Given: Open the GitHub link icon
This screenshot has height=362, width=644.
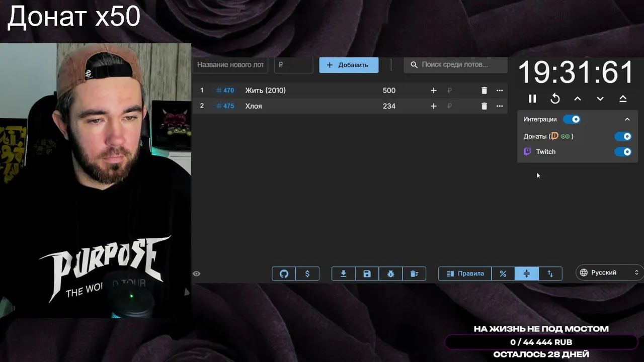Looking at the screenshot, I should click(x=284, y=274).
